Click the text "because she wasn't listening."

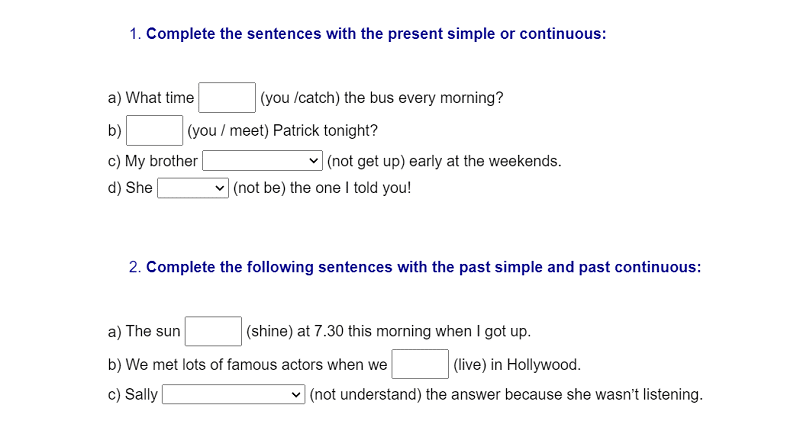(604, 395)
